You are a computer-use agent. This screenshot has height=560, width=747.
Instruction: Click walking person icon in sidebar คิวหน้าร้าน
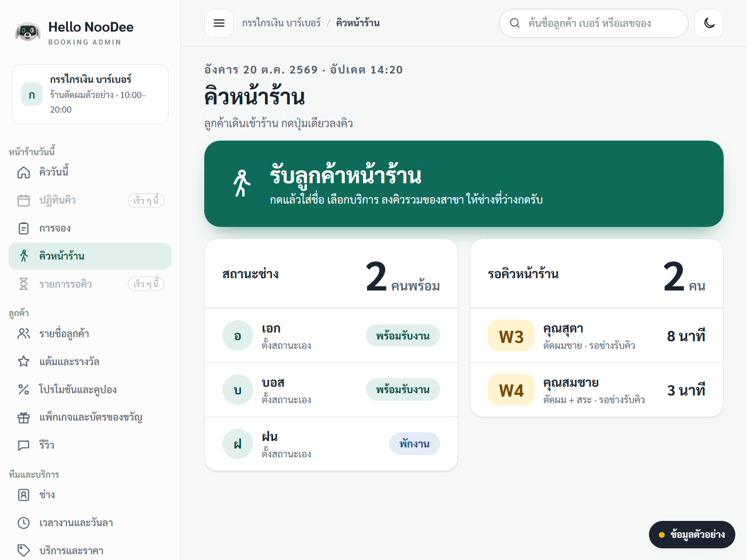(x=23, y=256)
